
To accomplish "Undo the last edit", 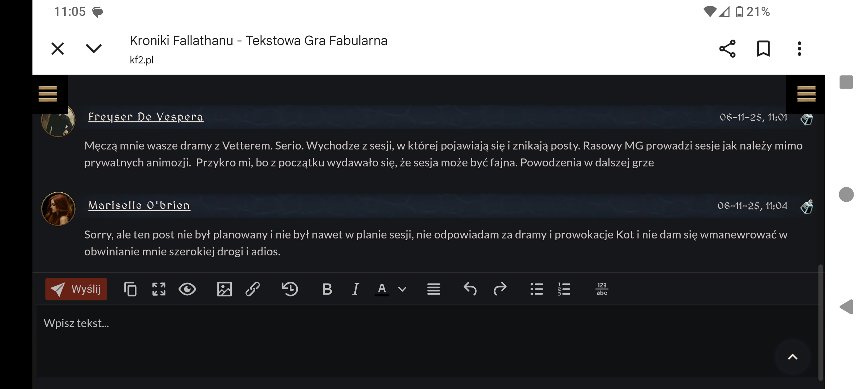I will tap(470, 289).
